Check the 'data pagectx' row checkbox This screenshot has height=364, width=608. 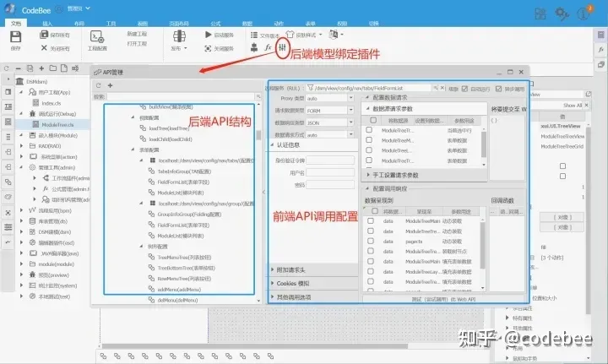point(371,241)
